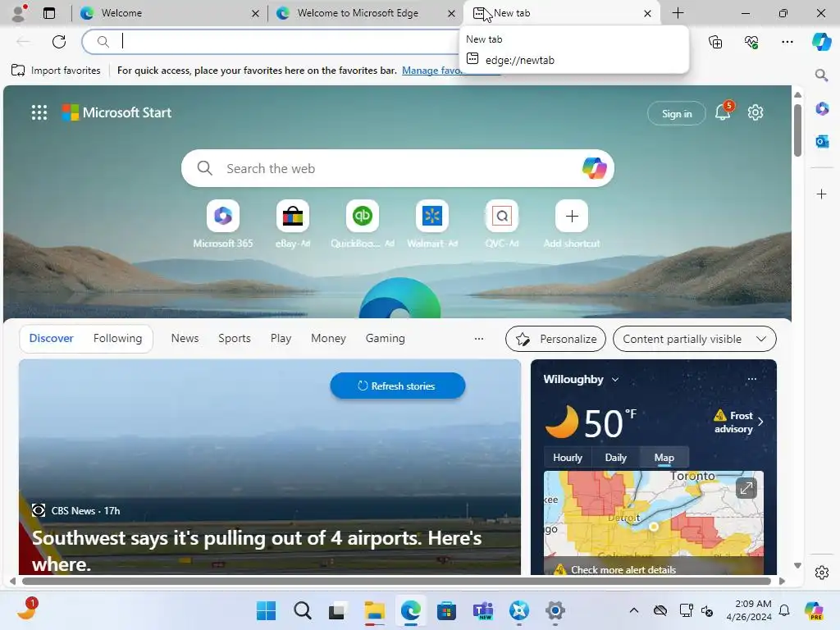Select the Discover feed tab
Viewport: 840px width, 630px height.
[51, 338]
